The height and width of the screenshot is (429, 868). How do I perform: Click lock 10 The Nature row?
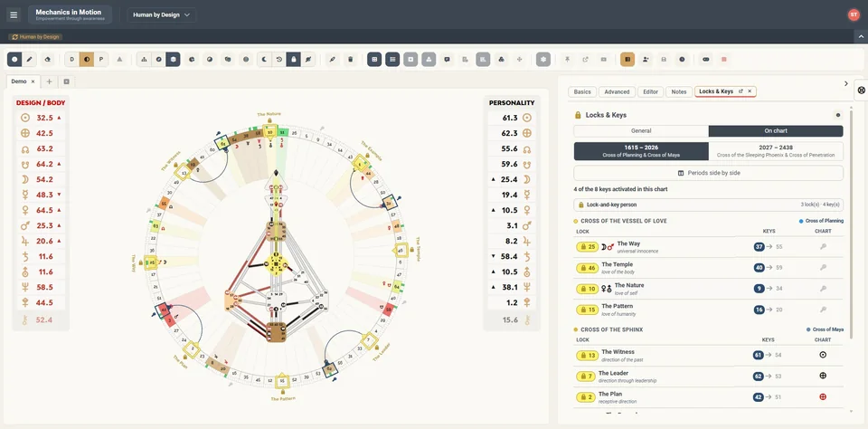pyautogui.click(x=709, y=289)
